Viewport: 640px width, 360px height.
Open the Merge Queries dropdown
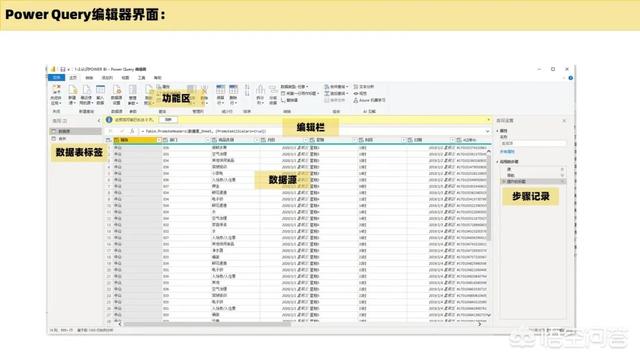click(x=336, y=87)
